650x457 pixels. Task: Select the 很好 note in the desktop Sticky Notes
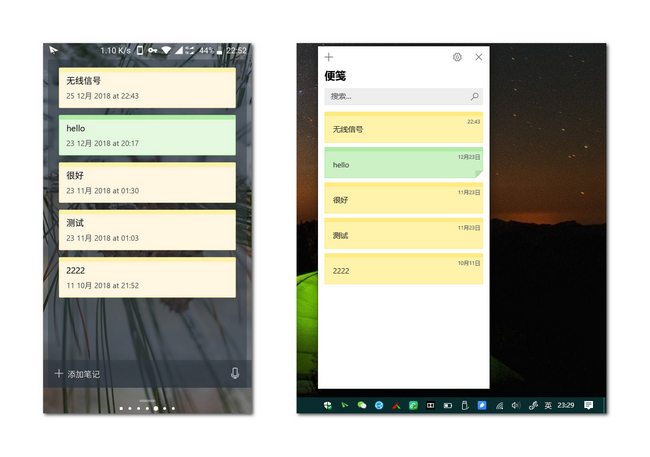click(x=403, y=199)
